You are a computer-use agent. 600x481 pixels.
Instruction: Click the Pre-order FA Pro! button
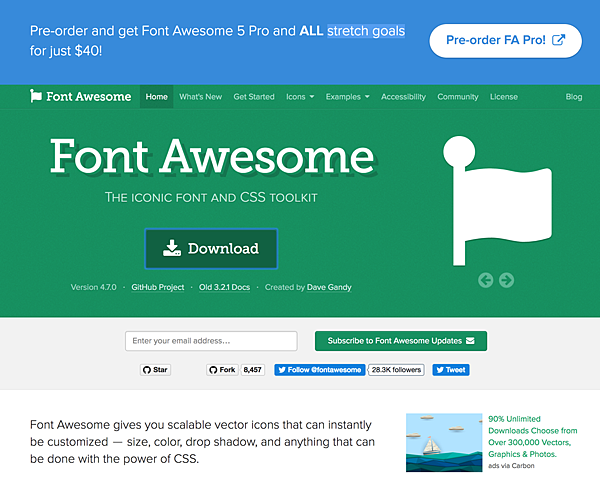tap(505, 41)
